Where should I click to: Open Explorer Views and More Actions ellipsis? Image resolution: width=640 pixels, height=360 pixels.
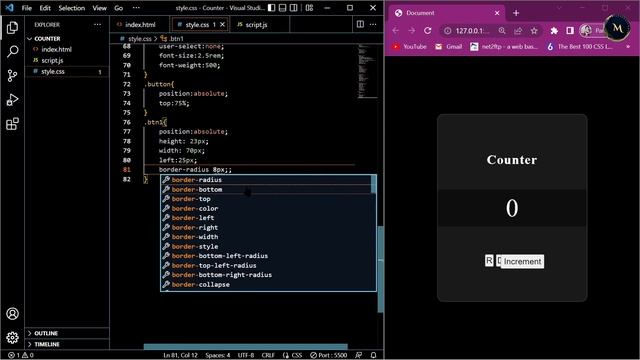97,24
